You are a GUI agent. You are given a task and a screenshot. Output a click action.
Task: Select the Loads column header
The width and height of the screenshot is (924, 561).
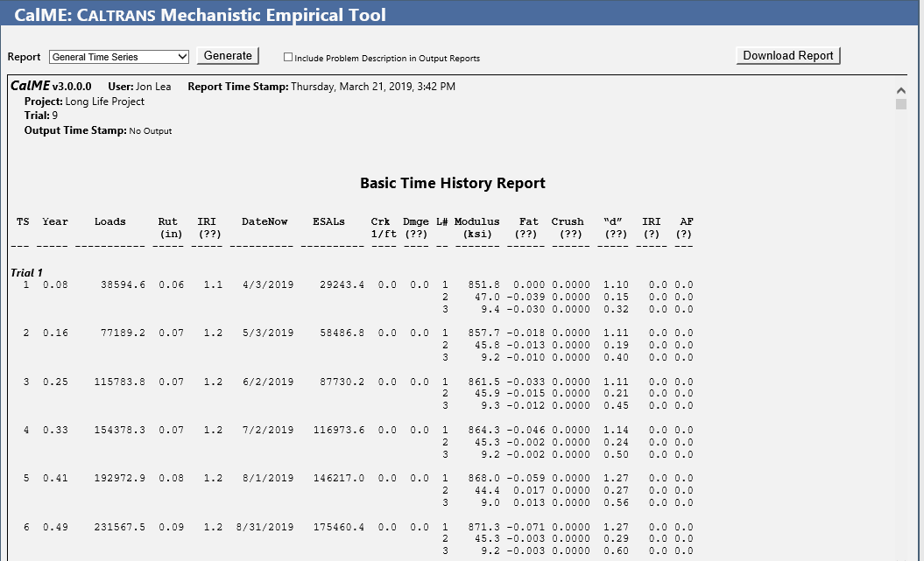(110, 222)
